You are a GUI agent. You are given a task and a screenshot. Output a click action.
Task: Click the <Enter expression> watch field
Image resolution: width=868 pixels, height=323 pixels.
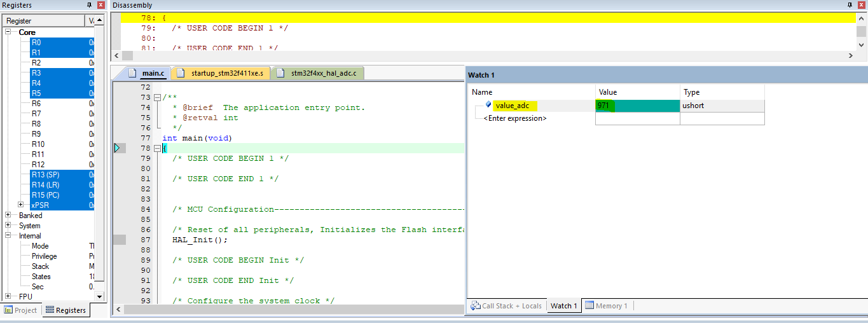(x=515, y=118)
